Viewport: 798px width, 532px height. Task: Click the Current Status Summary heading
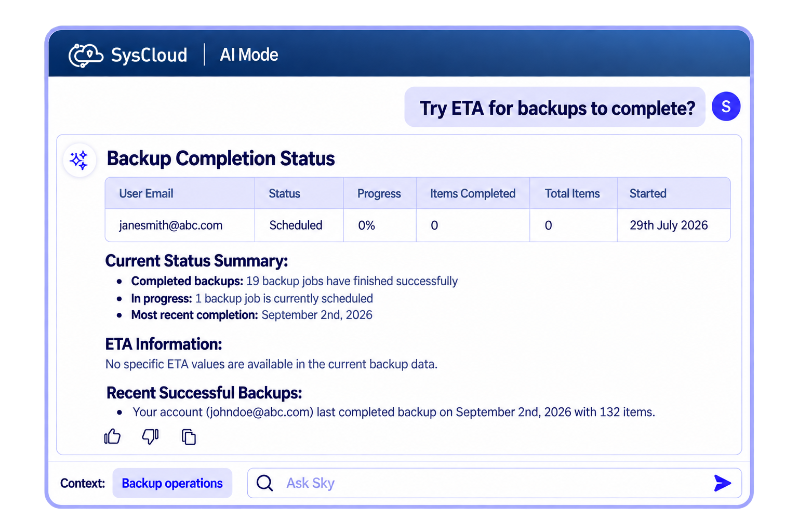tap(196, 261)
